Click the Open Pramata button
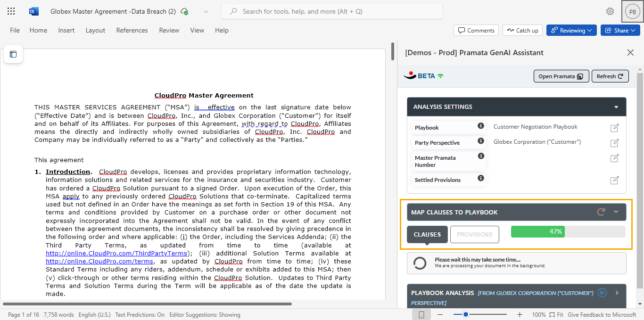The height and width of the screenshot is (320, 644). pos(561,76)
